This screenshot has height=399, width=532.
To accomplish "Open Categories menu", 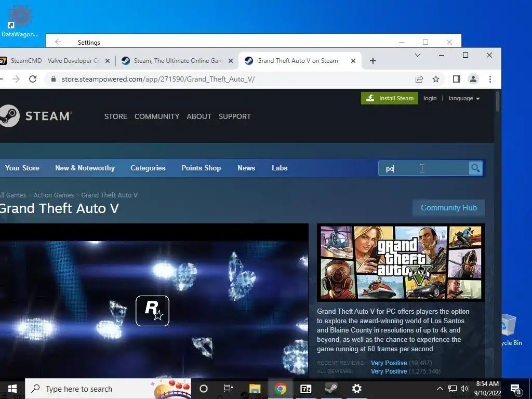I will point(148,168).
